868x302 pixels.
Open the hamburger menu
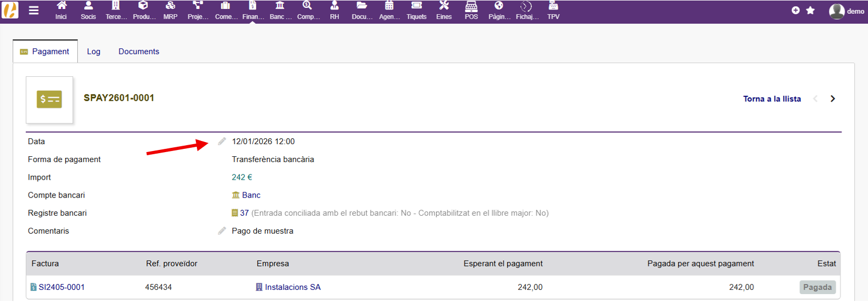33,11
